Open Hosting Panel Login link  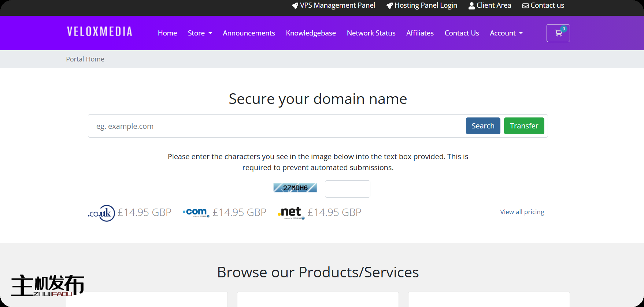tap(422, 5)
